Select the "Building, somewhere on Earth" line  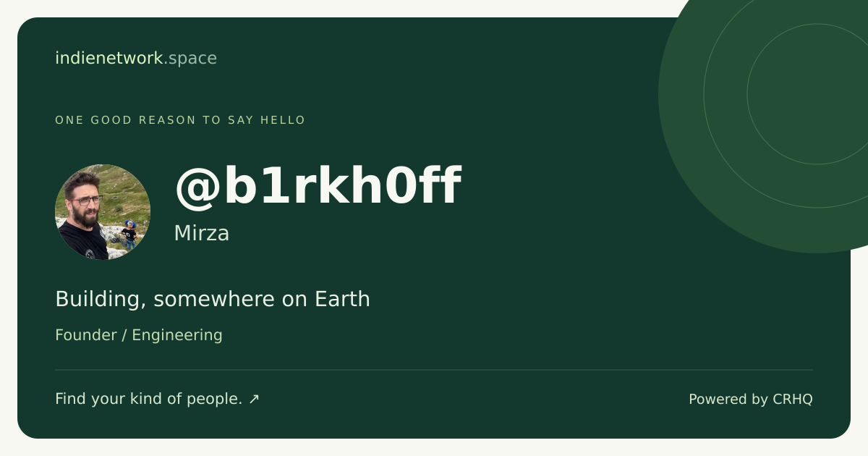click(x=213, y=299)
